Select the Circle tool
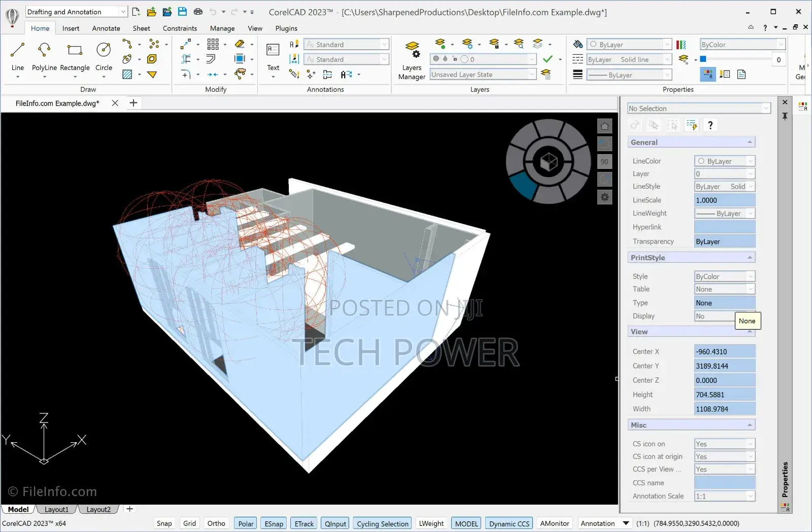 pos(104,56)
